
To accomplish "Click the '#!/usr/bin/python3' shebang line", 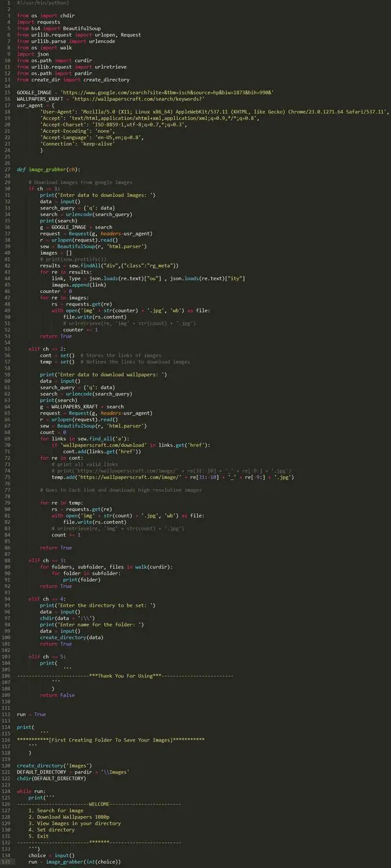I will (x=43, y=2).
